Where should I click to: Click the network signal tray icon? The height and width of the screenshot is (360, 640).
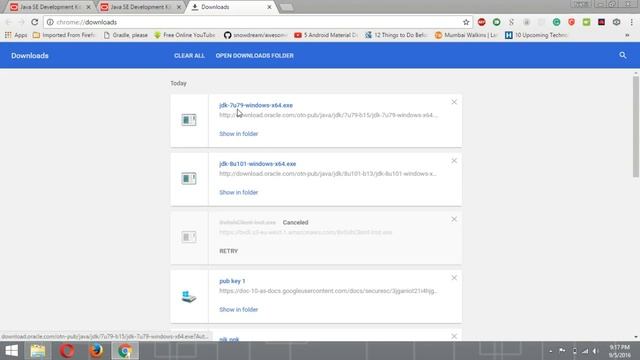click(x=585, y=351)
